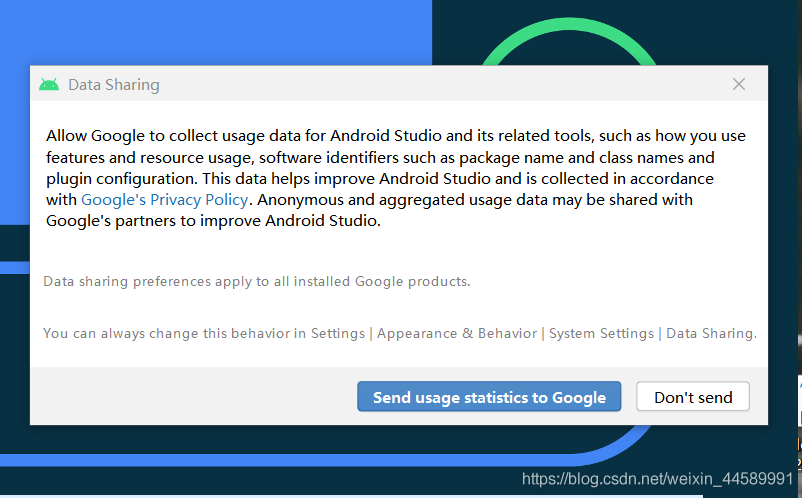This screenshot has height=498, width=802.
Task: Close the Data Sharing dialog
Action: (x=739, y=84)
